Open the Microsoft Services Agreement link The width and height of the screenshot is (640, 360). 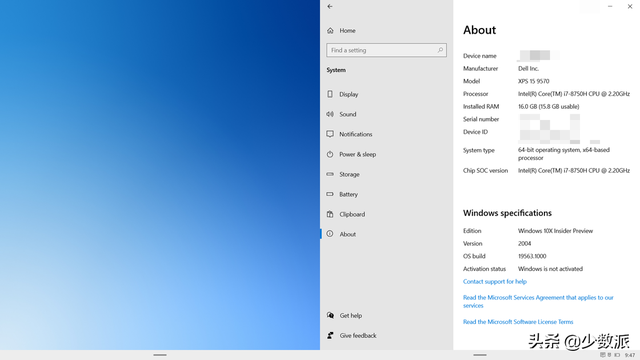coord(538,302)
